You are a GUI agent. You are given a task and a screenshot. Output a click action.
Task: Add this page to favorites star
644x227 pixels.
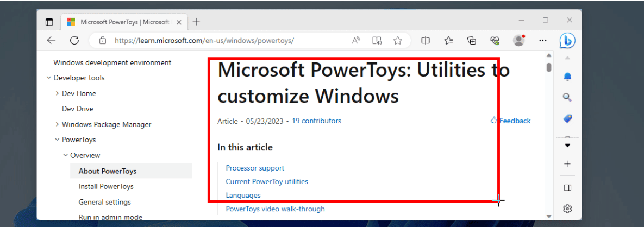click(x=398, y=40)
